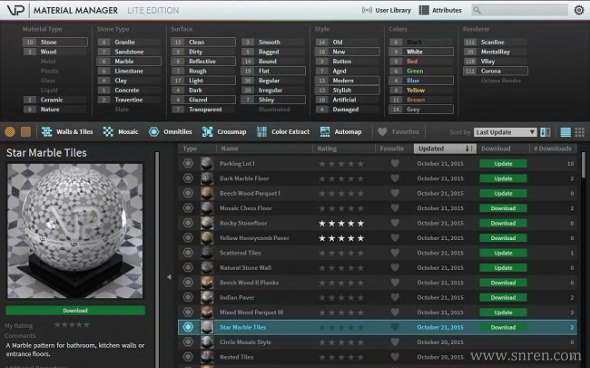Click Update button for Parking Lot

(503, 164)
